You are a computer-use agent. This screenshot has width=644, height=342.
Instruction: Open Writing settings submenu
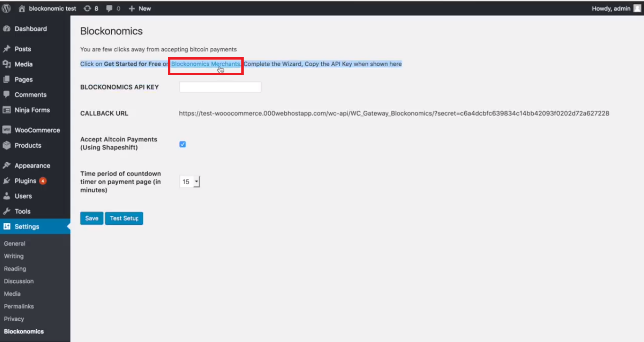tap(14, 256)
